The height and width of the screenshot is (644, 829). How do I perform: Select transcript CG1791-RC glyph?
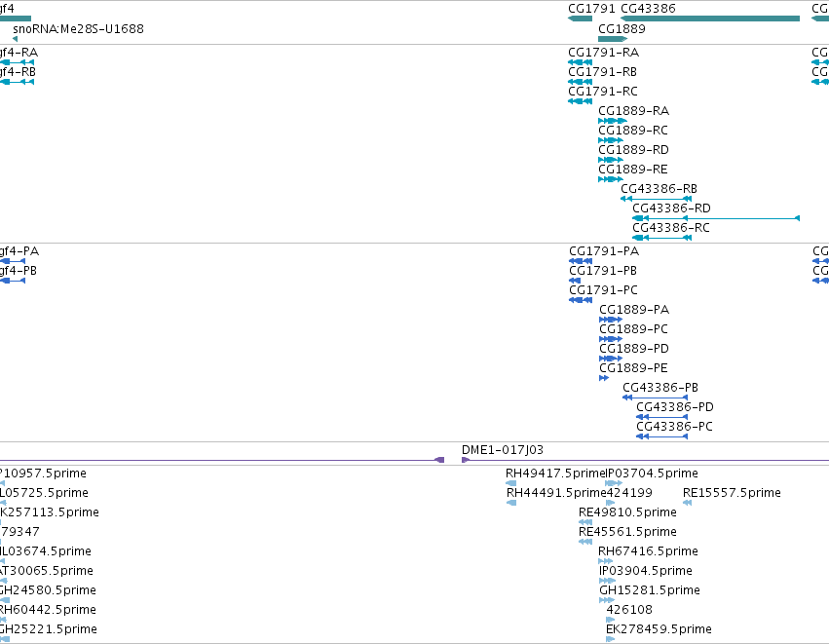tap(580, 101)
